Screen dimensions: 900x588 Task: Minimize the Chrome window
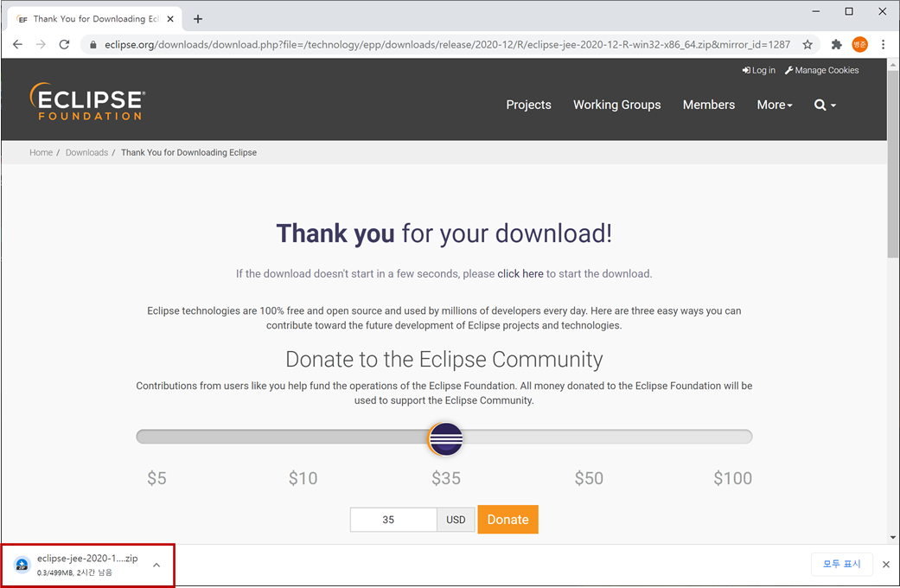[x=815, y=11]
